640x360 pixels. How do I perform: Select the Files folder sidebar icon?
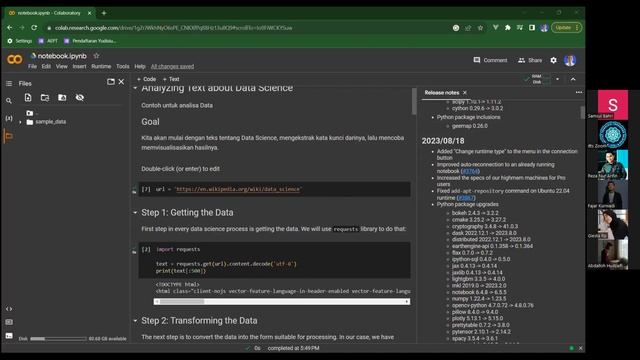(9, 136)
